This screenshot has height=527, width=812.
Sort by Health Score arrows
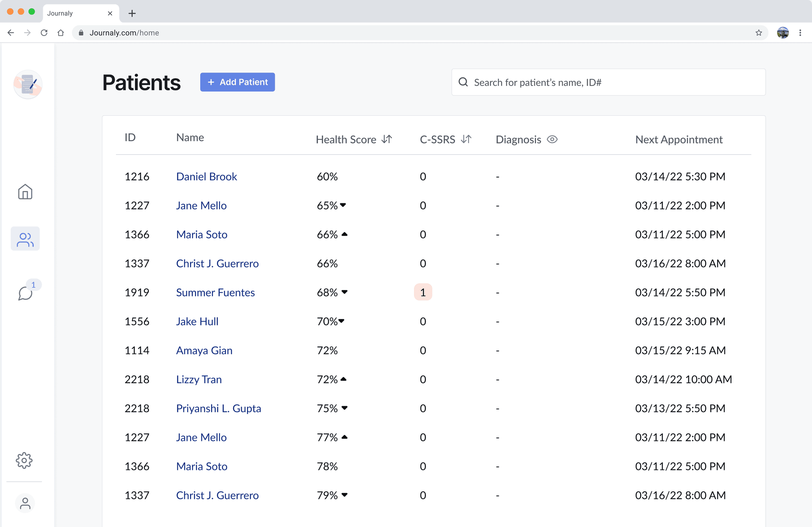coord(387,139)
